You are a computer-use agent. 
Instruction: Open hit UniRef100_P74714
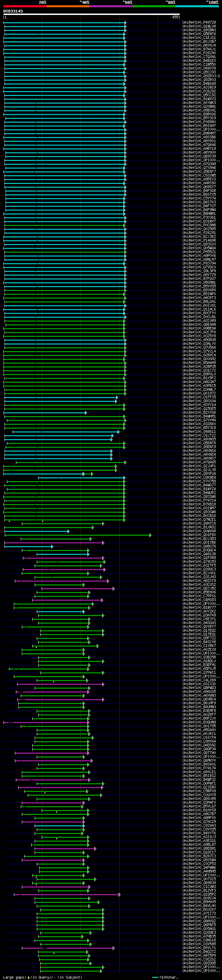coord(199,501)
